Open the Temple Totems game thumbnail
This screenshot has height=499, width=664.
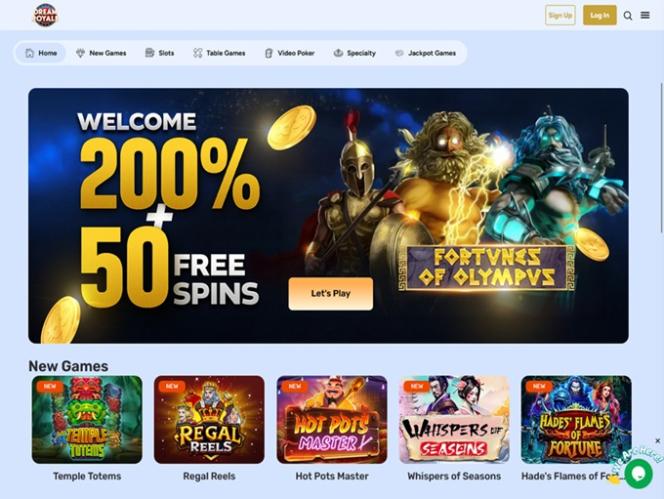(x=87, y=419)
